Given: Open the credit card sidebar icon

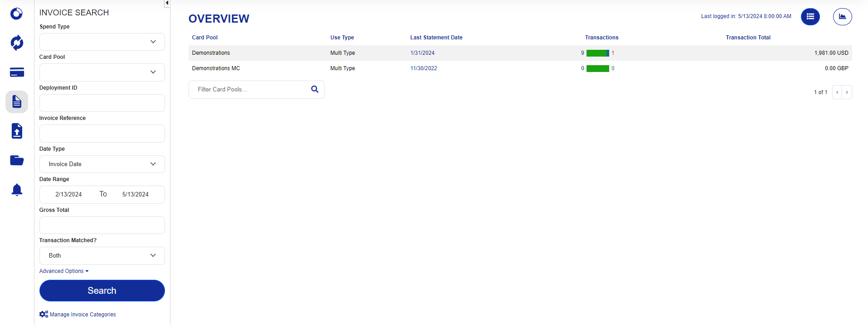Looking at the screenshot, I should point(17,72).
